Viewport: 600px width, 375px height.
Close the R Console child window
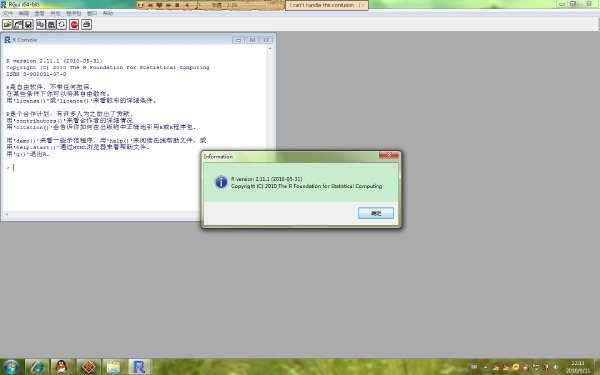(x=266, y=40)
